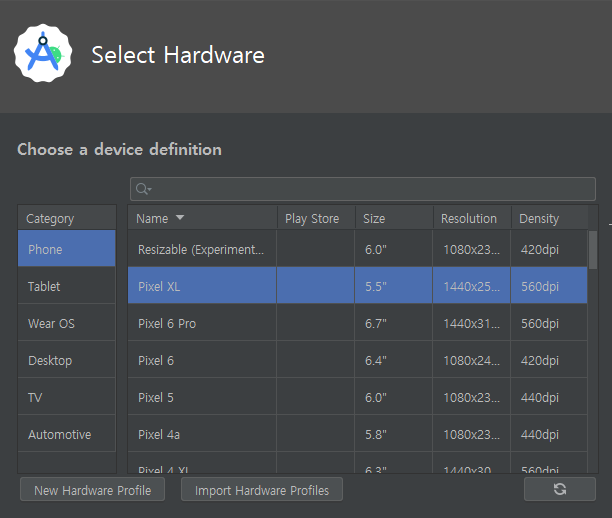The width and height of the screenshot is (612, 518).
Task: Click the 420dpi cell in Pixel 6 row
Action: (x=549, y=360)
